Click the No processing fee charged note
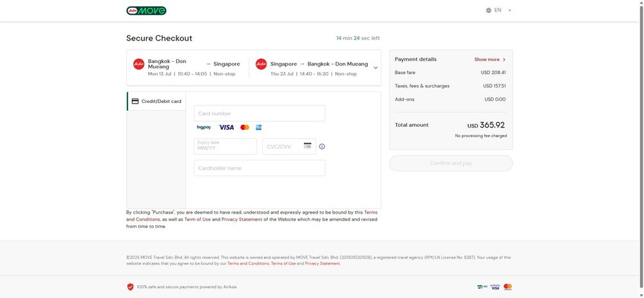The width and height of the screenshot is (644, 298). (481, 136)
